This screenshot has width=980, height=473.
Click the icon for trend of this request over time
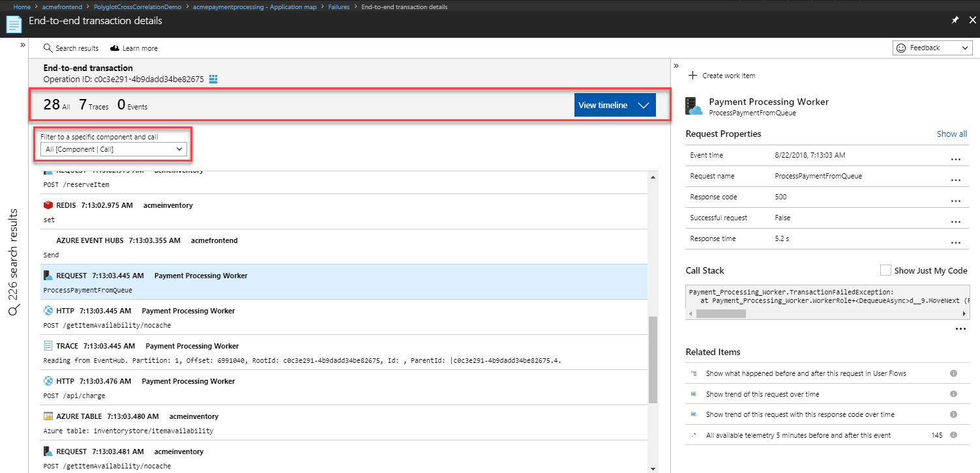694,395
